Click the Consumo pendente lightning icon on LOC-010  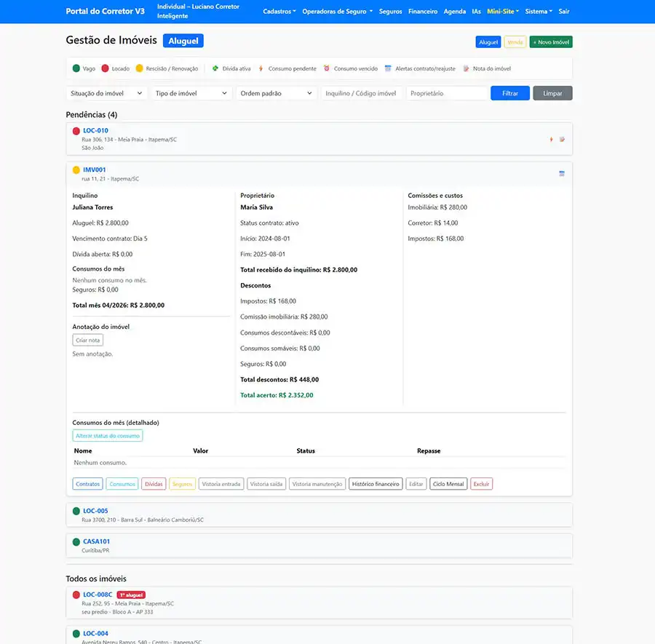click(551, 139)
